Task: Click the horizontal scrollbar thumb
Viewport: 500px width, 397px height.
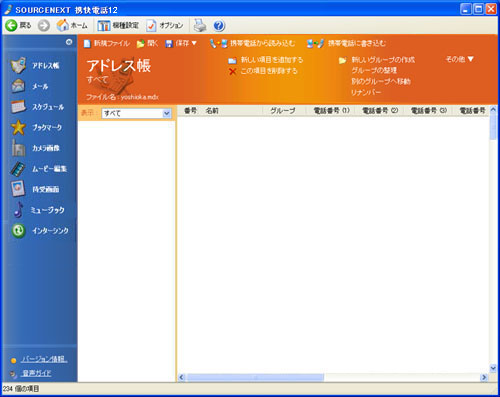Action: [255, 377]
